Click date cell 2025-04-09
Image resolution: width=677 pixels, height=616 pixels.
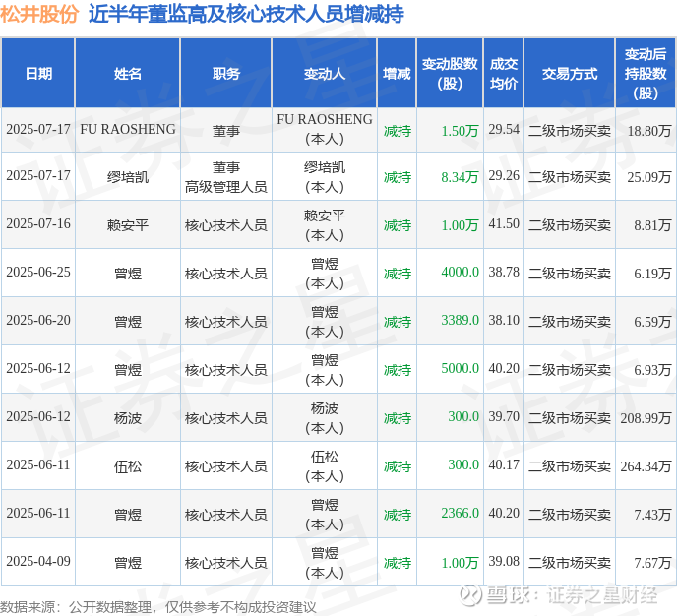[x=38, y=561]
